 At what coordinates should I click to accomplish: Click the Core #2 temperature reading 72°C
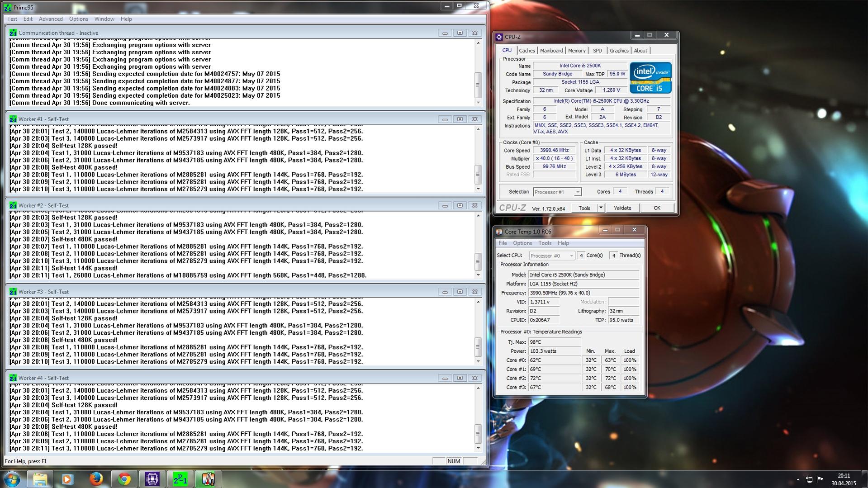pyautogui.click(x=555, y=378)
